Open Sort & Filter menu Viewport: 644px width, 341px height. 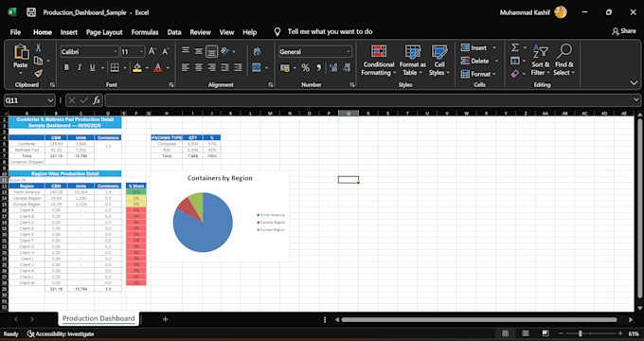541,61
